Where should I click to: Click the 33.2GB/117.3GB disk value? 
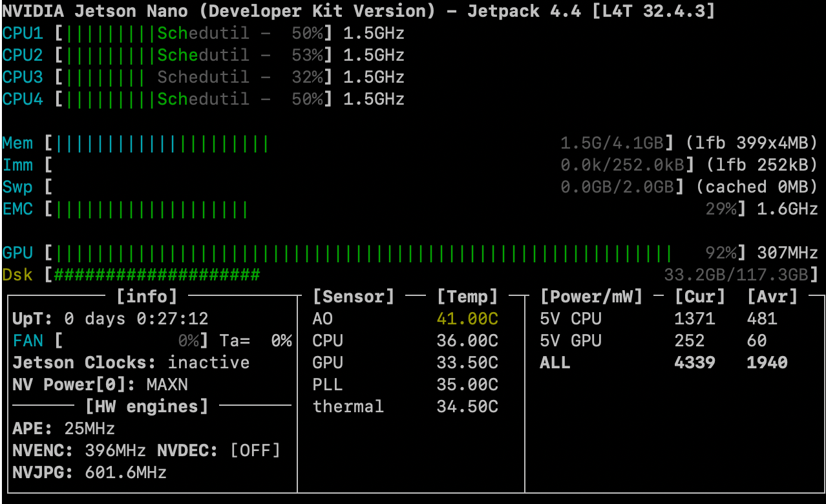coord(736,275)
